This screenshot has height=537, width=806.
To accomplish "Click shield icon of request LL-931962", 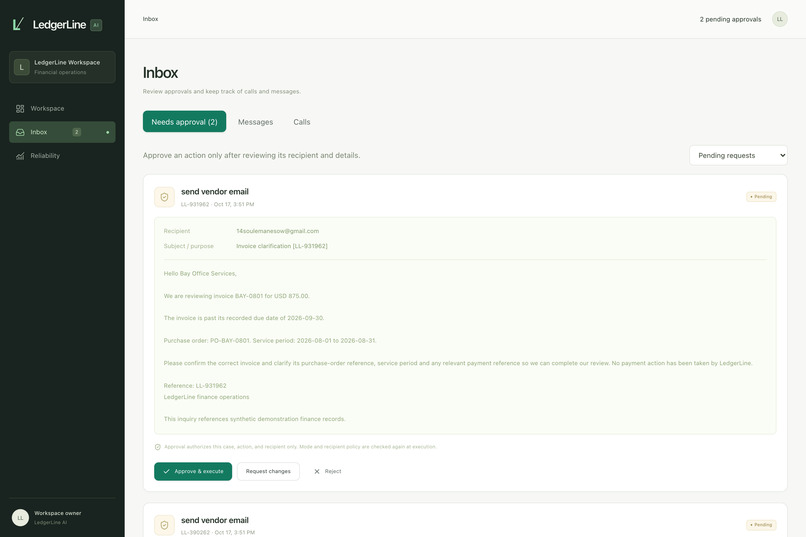I will tap(164, 197).
